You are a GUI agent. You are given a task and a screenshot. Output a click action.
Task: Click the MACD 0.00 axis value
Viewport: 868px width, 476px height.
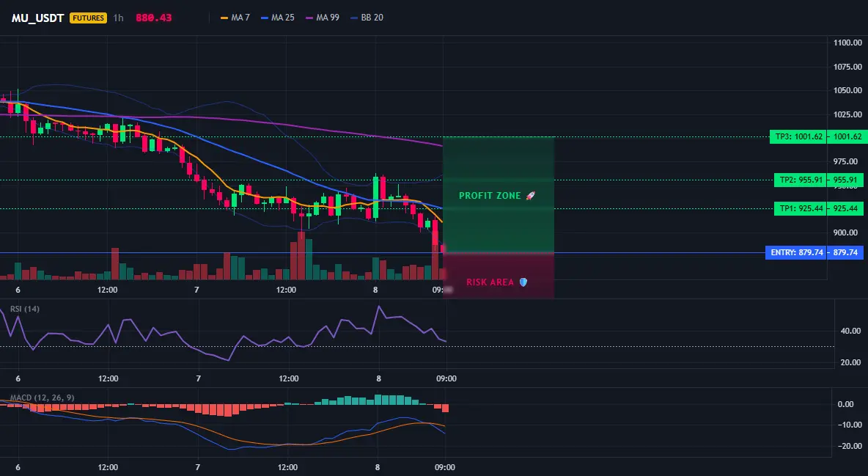coord(845,404)
